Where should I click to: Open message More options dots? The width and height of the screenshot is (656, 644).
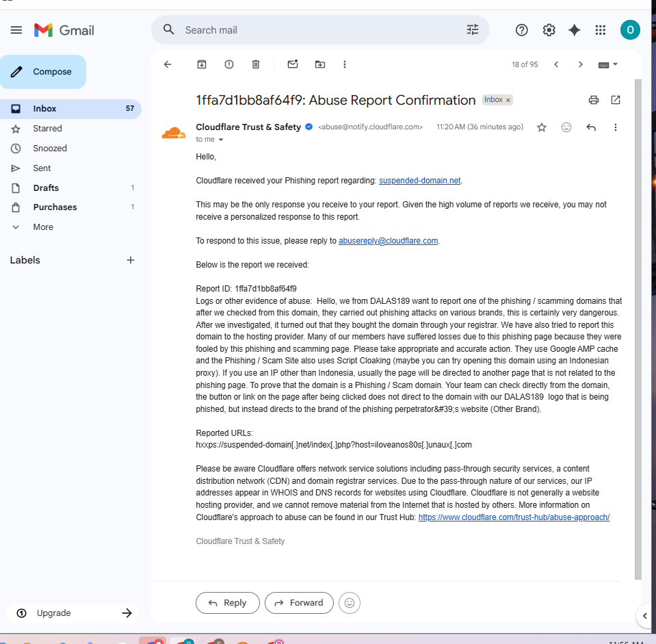point(615,127)
